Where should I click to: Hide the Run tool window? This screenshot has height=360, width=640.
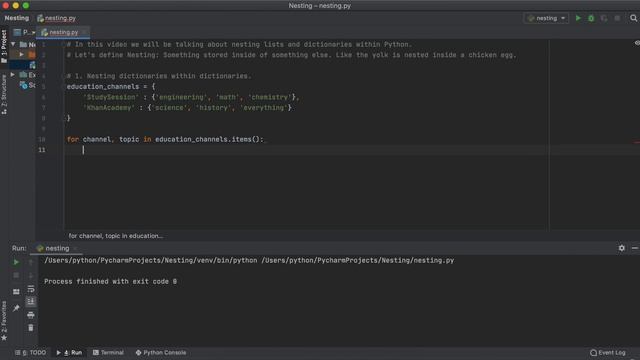[635, 248]
